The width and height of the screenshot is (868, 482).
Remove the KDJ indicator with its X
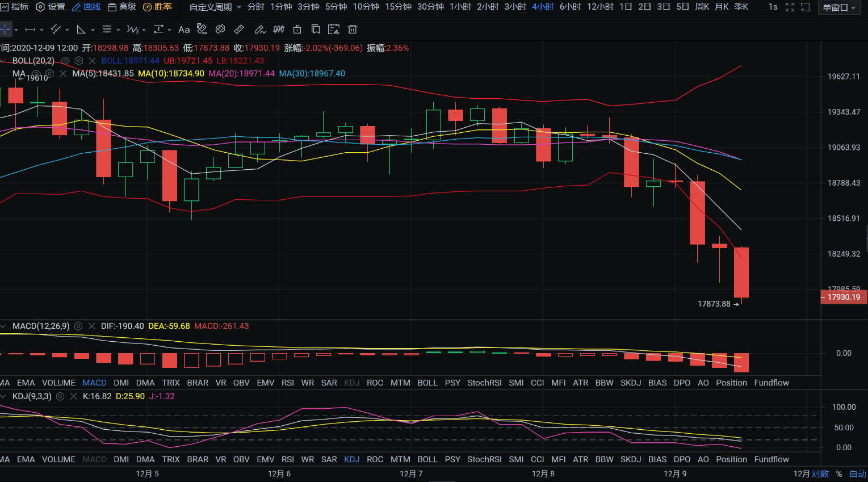(x=73, y=397)
